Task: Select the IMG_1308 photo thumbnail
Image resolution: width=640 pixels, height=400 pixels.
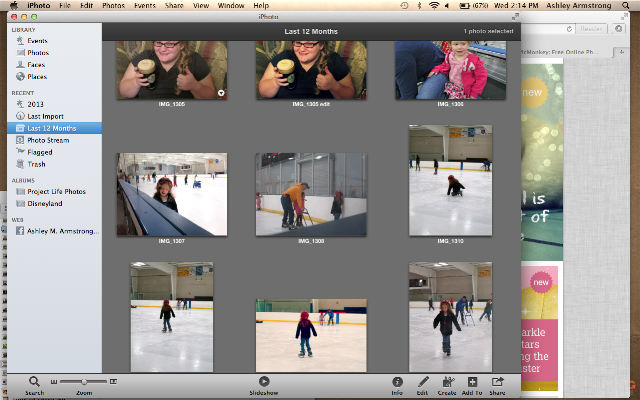Action: (x=311, y=194)
